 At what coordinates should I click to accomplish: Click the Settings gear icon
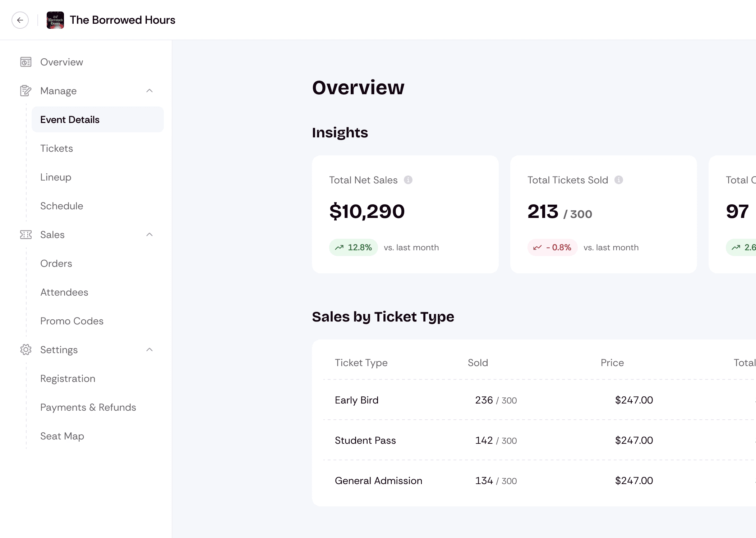pyautogui.click(x=26, y=350)
